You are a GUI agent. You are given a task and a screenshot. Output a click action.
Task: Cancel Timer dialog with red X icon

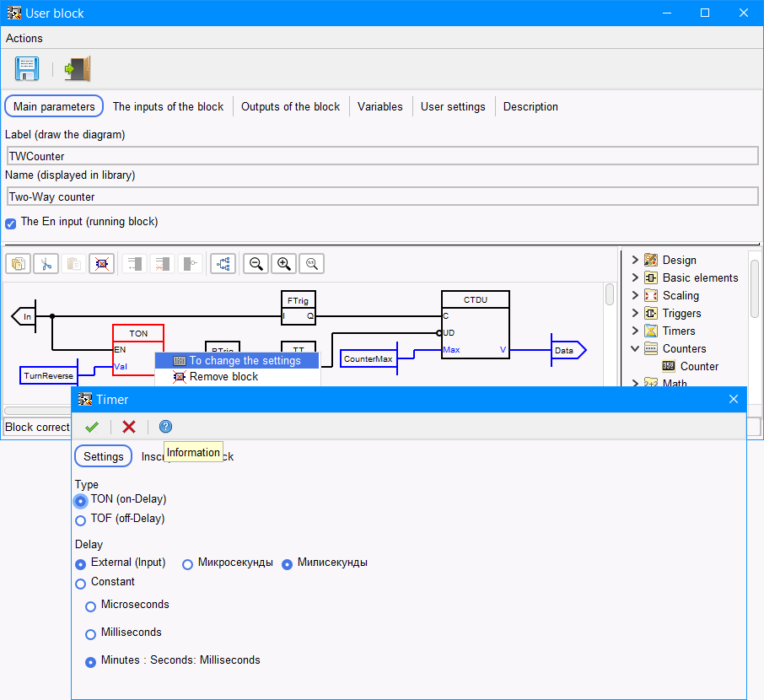(129, 427)
